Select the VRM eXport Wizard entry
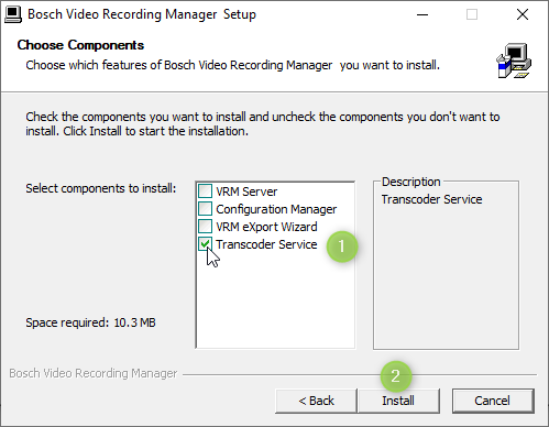 (267, 227)
